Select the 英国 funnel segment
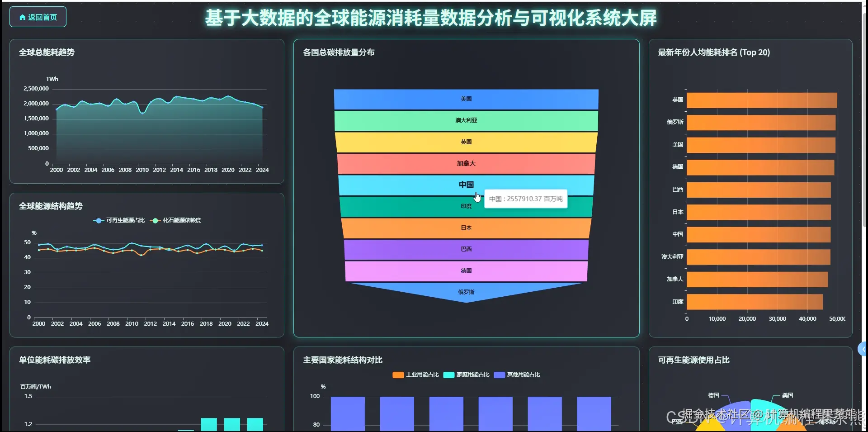The image size is (868, 432). tap(466, 142)
